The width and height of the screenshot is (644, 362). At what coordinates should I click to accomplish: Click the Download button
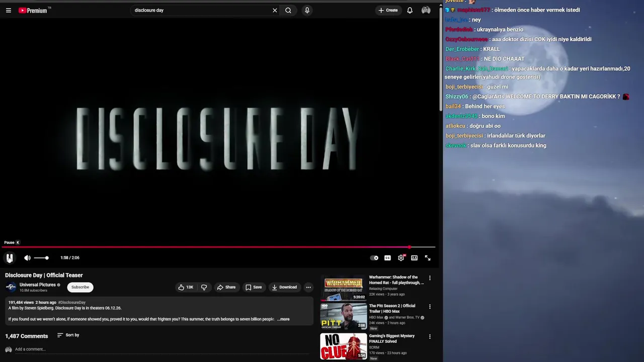tap(284, 287)
